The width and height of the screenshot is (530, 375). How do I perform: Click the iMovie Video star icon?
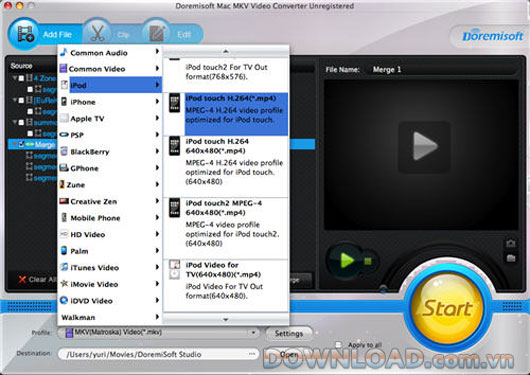64,283
